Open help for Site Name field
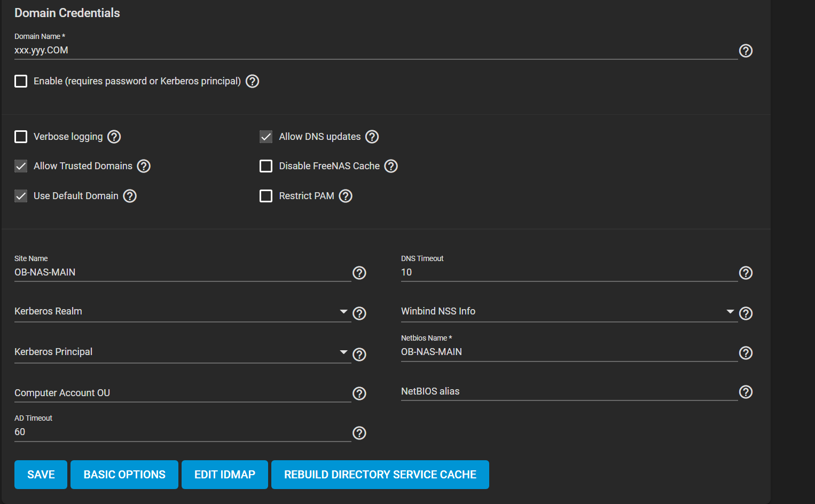This screenshot has width=815, height=504. [359, 273]
